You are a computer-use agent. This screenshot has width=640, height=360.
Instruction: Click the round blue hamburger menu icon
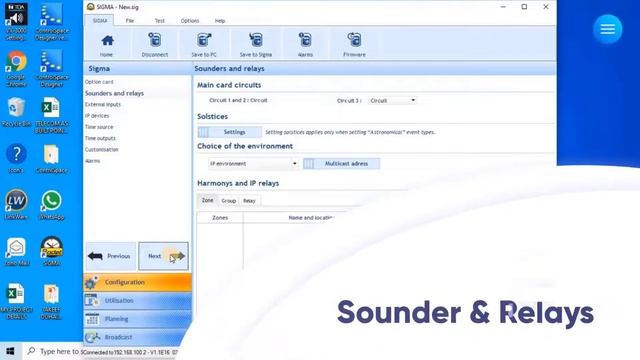607,29
